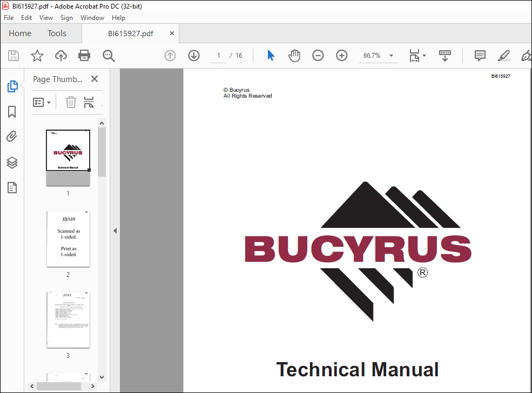Click the read mode keyboard-scroll icon
Screen dimensions: 532x393
coord(445,56)
